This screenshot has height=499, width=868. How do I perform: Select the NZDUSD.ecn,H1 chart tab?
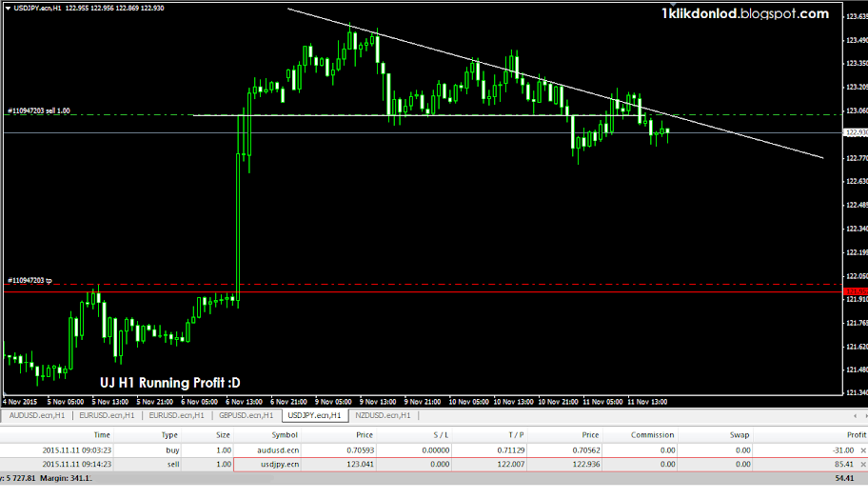[383, 415]
